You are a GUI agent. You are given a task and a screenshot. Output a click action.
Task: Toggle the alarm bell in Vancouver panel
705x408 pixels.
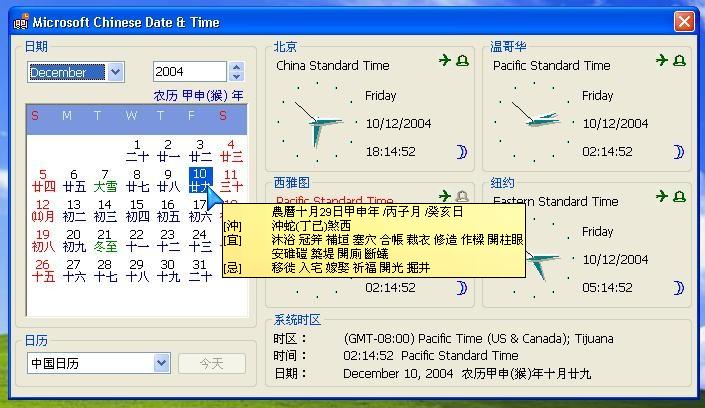(679, 60)
